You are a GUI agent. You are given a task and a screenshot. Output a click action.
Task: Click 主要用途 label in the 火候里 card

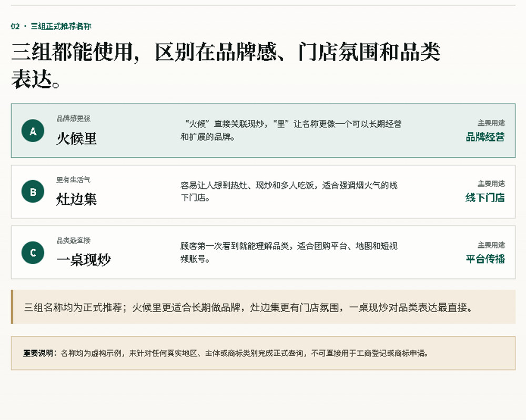(x=491, y=123)
